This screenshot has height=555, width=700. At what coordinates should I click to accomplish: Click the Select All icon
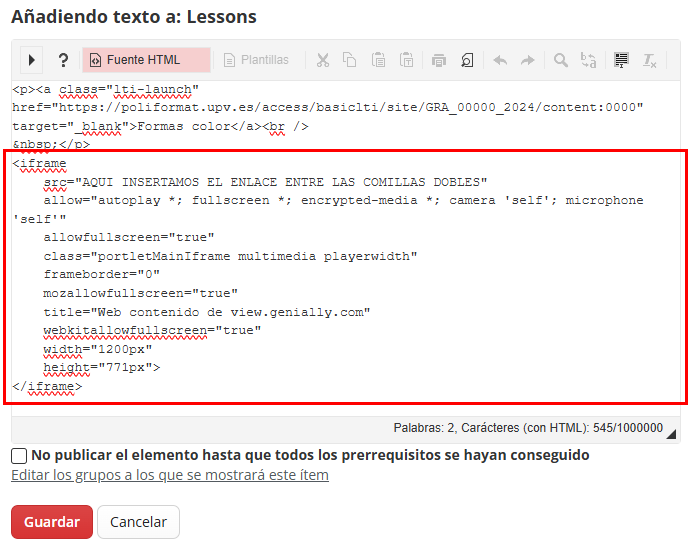[621, 60]
